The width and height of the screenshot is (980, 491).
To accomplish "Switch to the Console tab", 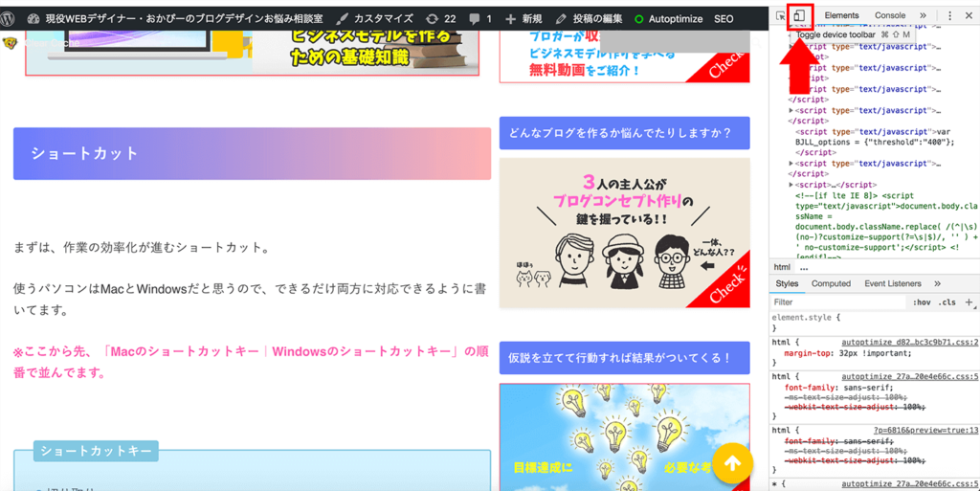I will tap(889, 15).
